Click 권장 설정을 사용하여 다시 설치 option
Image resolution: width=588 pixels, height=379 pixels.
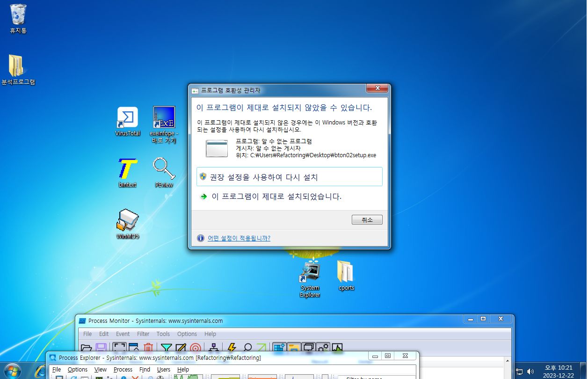(290, 177)
